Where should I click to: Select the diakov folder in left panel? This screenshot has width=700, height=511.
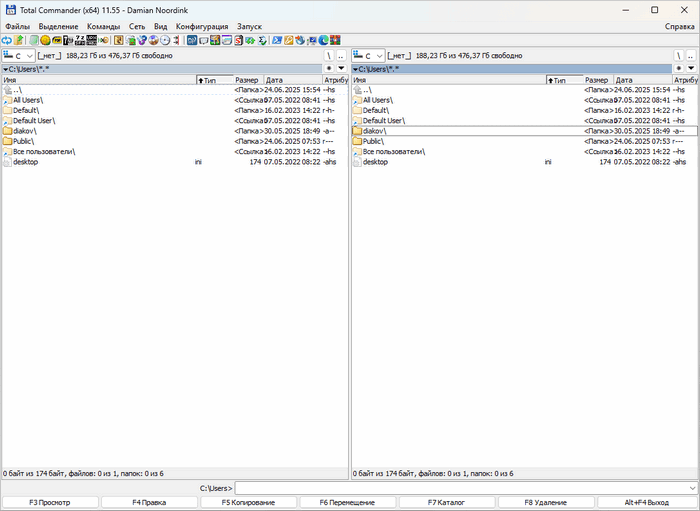tap(26, 131)
